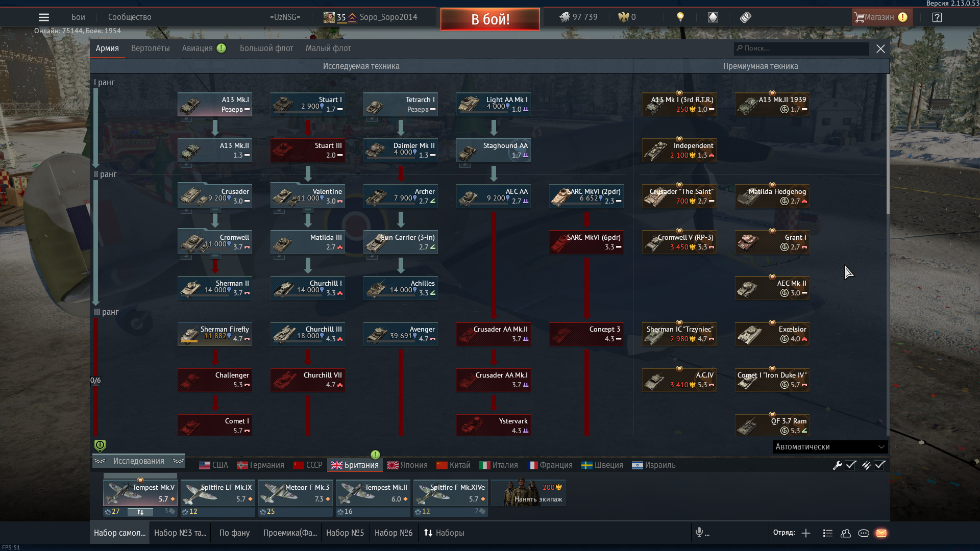Image resolution: width=980 pixels, height=551 pixels.
Task: Select the Израиль nation tab
Action: tap(654, 465)
